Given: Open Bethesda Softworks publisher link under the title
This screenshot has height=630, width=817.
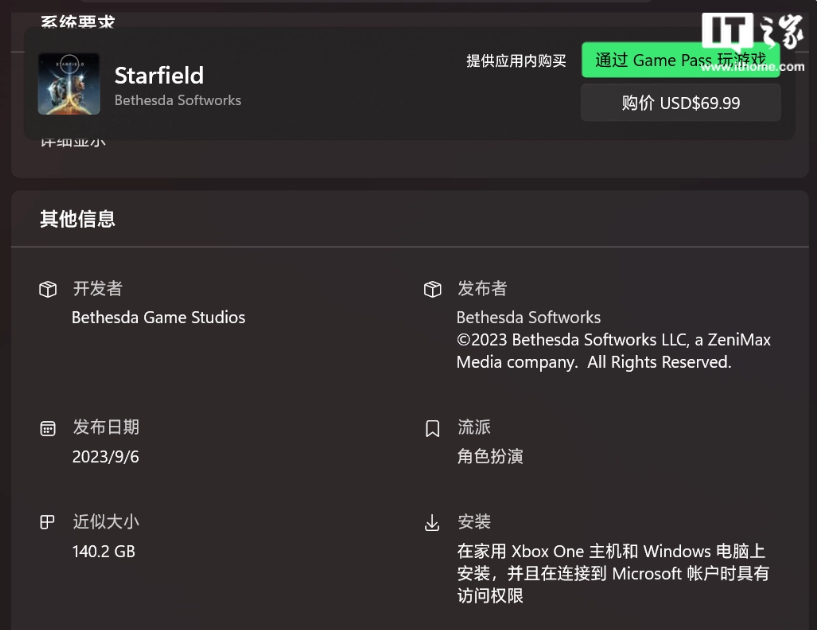Looking at the screenshot, I should point(178,100).
